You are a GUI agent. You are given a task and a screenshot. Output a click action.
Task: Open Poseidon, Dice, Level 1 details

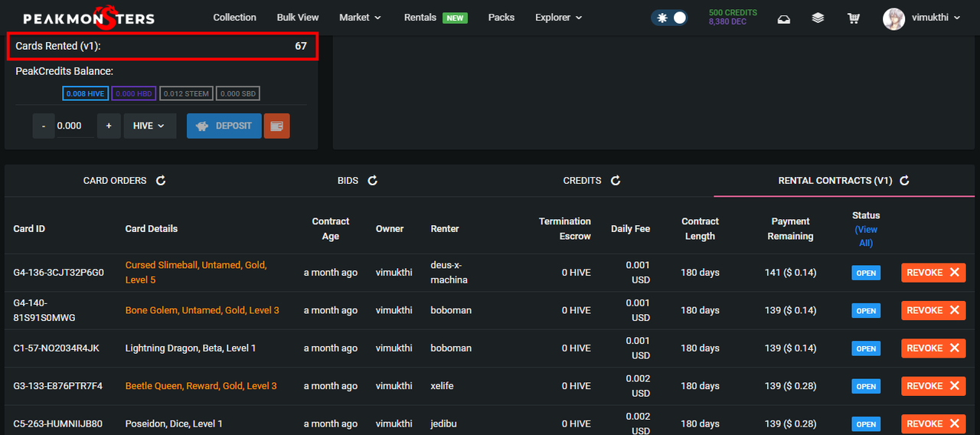(174, 424)
